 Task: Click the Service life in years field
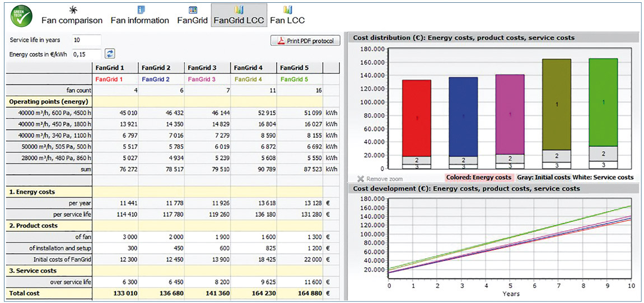click(x=87, y=40)
